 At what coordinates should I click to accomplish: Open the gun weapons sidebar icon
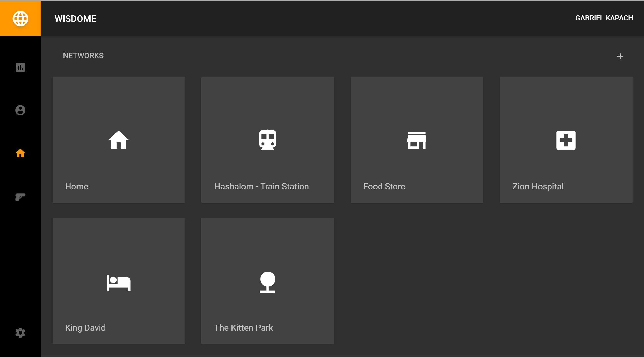click(20, 197)
